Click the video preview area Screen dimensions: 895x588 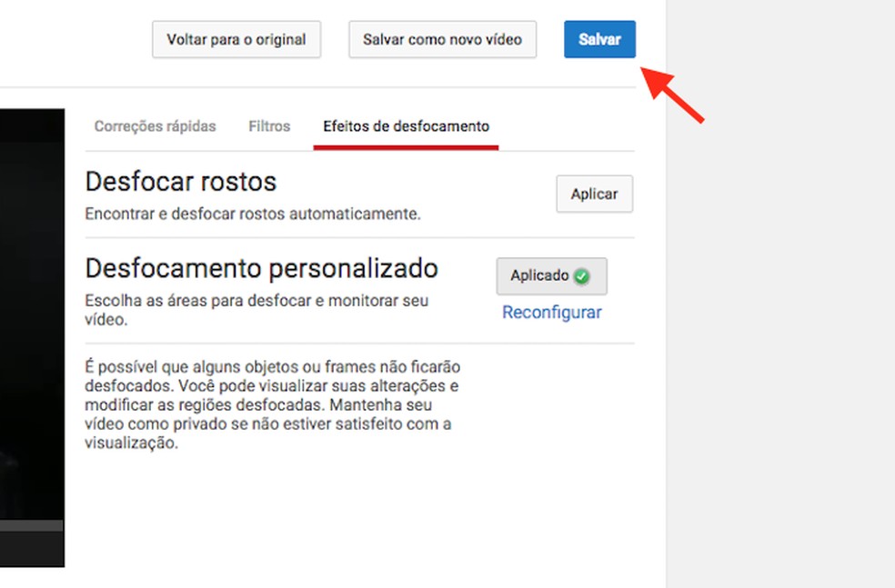pyautogui.click(x=32, y=318)
